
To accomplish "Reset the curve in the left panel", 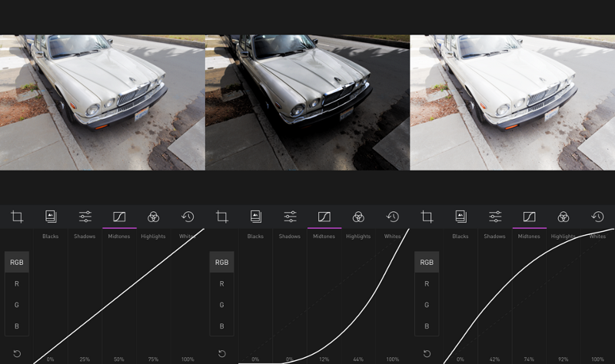I will click(17, 354).
